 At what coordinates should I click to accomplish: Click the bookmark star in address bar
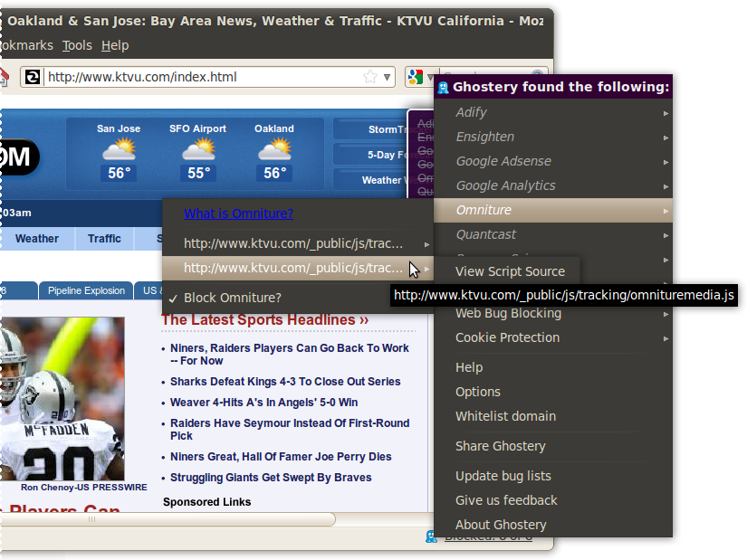370,77
